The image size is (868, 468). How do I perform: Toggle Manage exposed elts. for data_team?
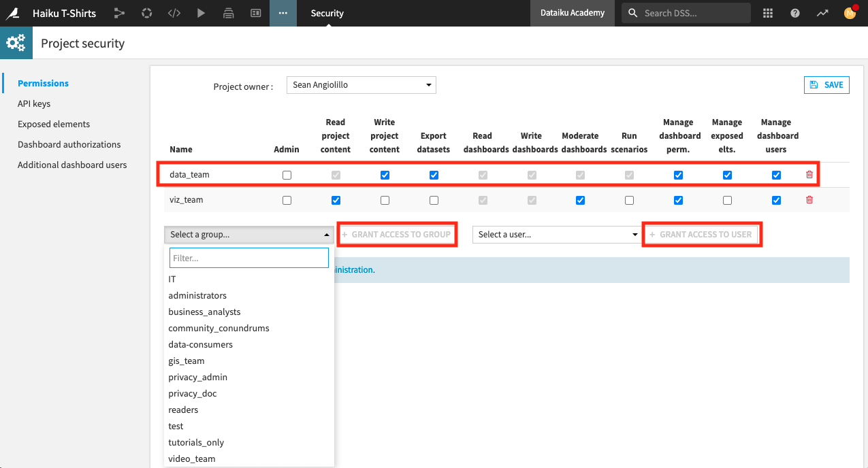tap(727, 175)
